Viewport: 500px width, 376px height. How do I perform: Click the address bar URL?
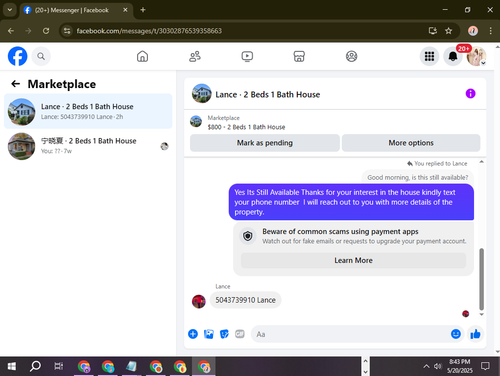point(149,31)
